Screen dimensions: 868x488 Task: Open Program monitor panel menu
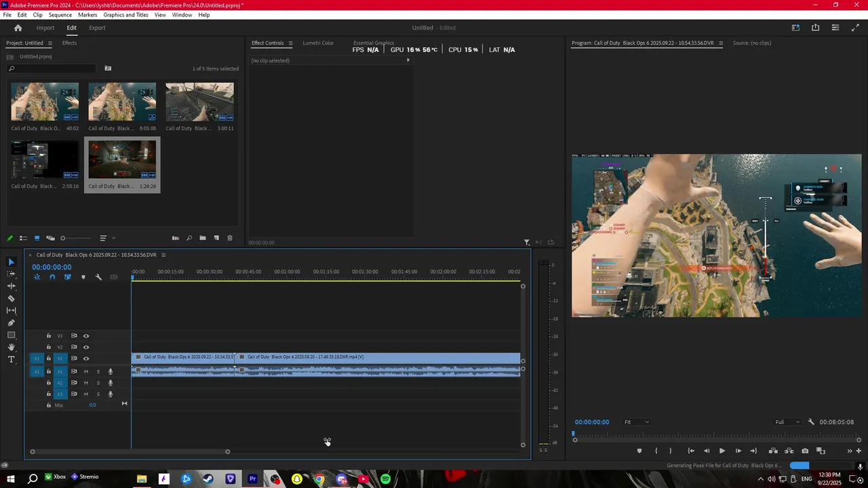coord(720,43)
